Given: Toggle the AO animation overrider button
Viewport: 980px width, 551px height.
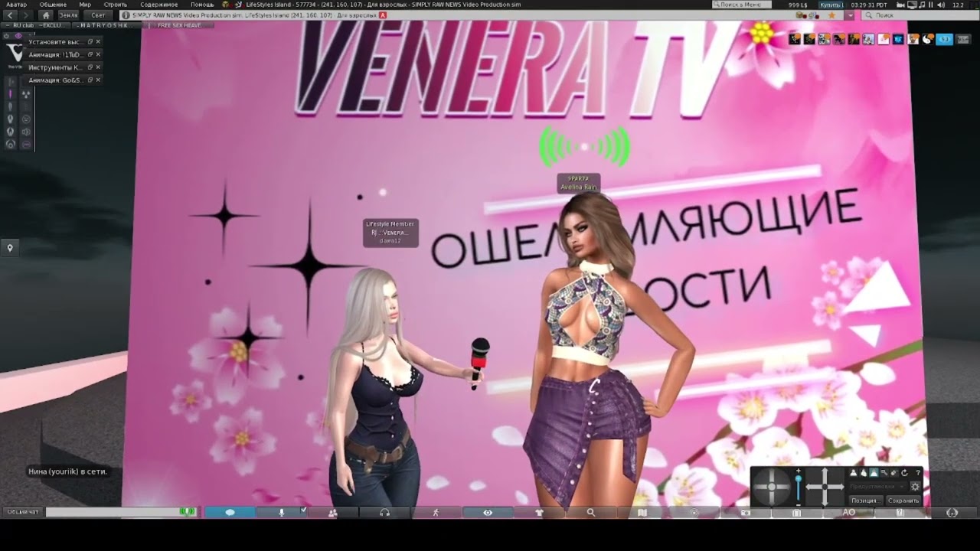Looking at the screenshot, I should [848, 513].
